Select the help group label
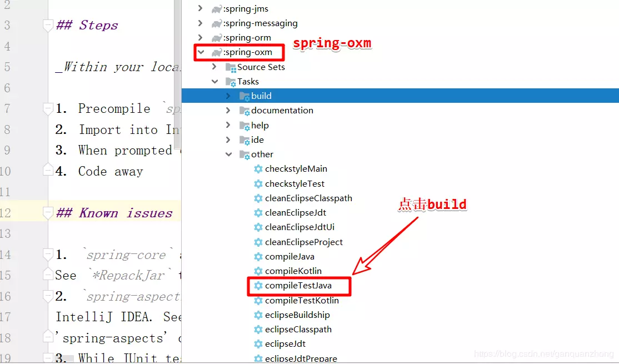Screen dimensions: 619x364 (x=259, y=126)
